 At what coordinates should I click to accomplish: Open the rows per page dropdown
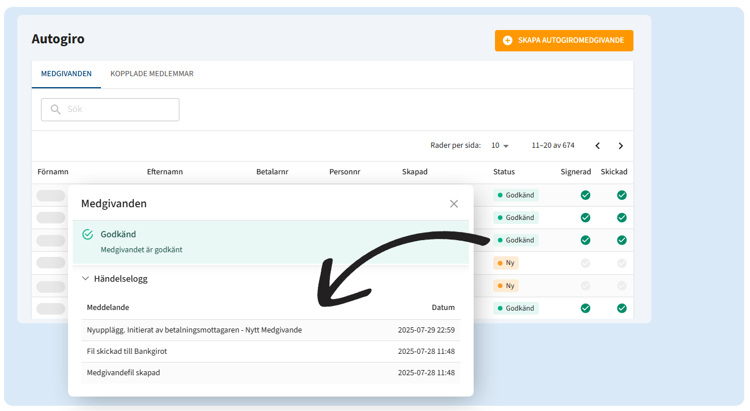(x=499, y=145)
